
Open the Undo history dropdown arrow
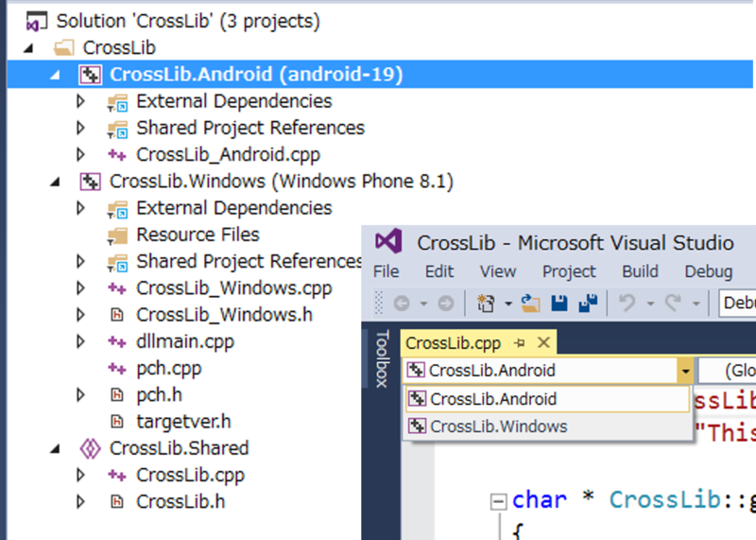pos(650,304)
